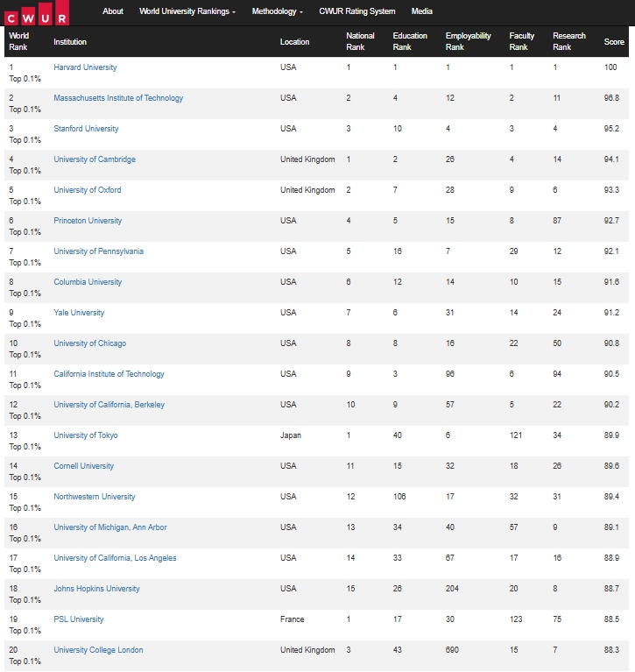
Task: Expand the Methodology dropdown
Action: (x=278, y=11)
